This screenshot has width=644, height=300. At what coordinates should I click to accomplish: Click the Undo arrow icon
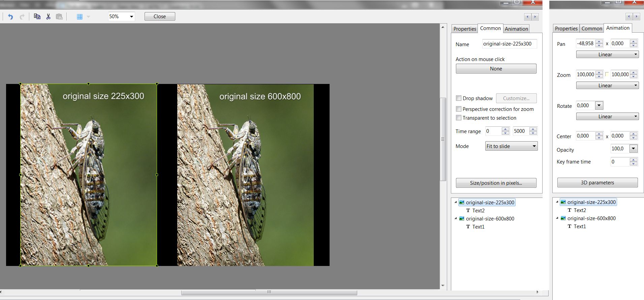point(10,17)
